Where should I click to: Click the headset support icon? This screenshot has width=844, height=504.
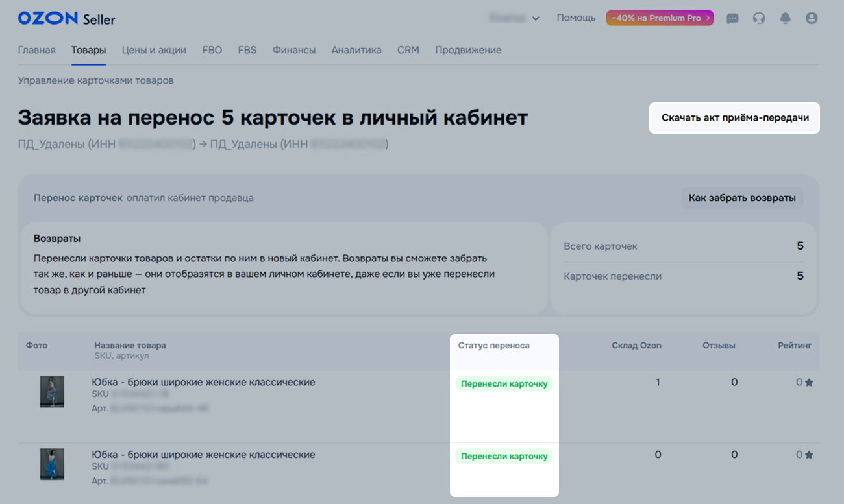point(759,18)
